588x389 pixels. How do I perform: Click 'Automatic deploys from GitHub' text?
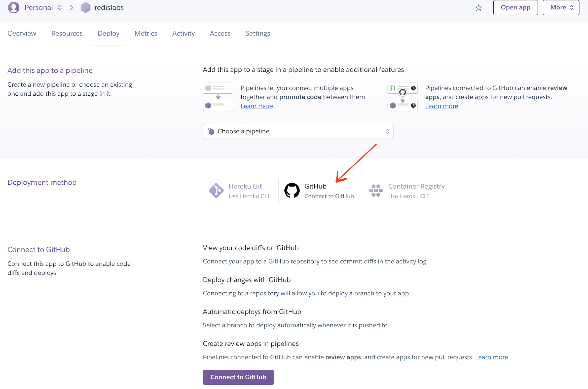pyautogui.click(x=252, y=312)
